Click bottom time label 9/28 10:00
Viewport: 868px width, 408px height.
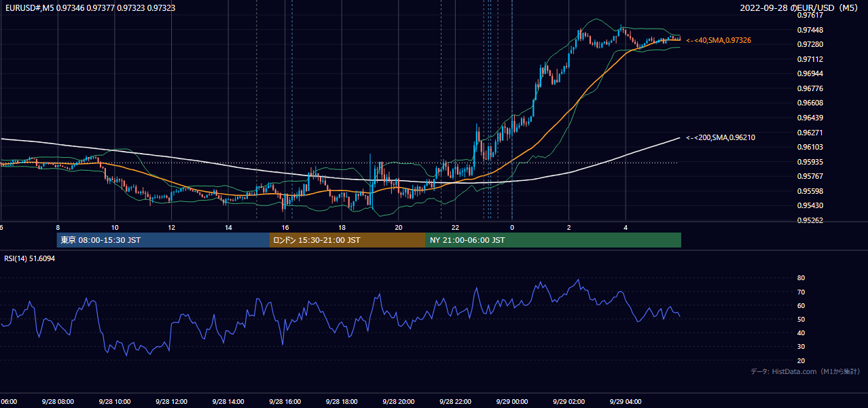tap(114, 402)
